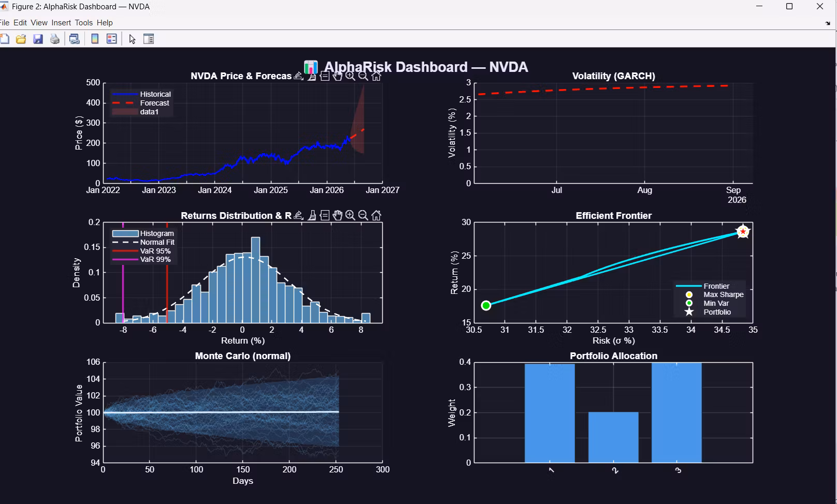Zoom in on the Returns Distribution plot
This screenshot has height=504, width=837.
coord(351,215)
